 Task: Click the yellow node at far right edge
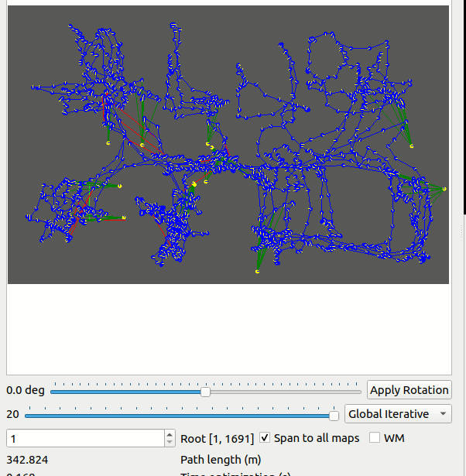pyautogui.click(x=444, y=188)
